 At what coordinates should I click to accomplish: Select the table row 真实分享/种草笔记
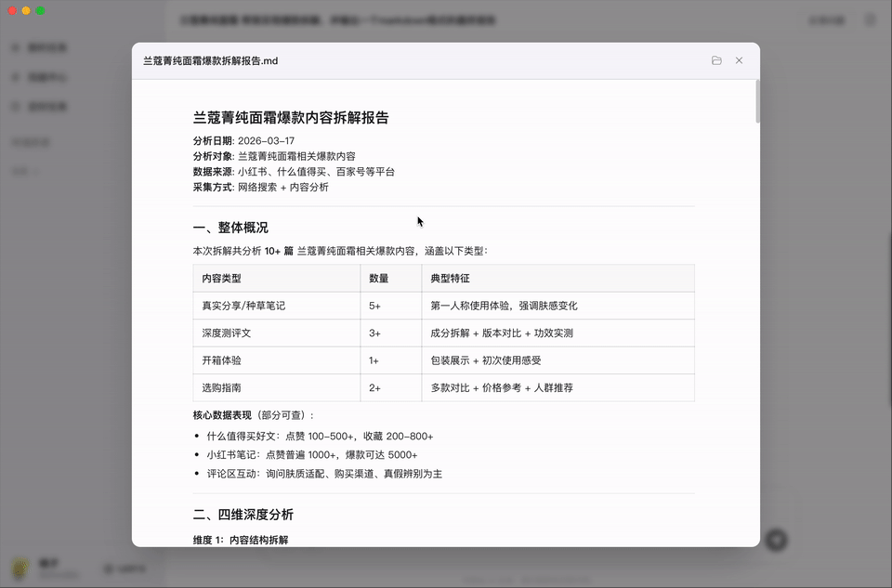[243, 306]
